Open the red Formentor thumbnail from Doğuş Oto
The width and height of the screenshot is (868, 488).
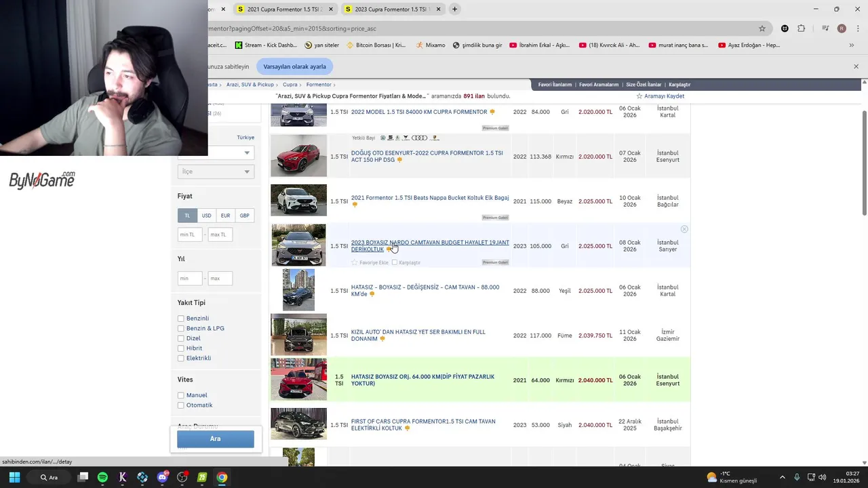coord(298,156)
